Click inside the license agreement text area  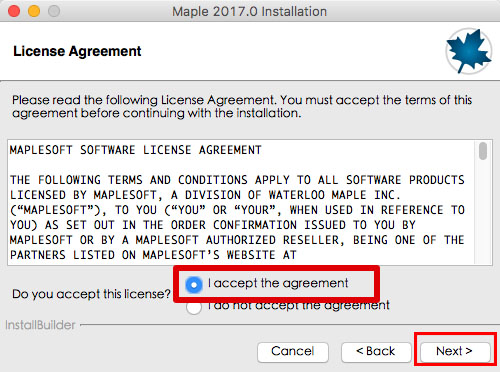click(x=242, y=202)
